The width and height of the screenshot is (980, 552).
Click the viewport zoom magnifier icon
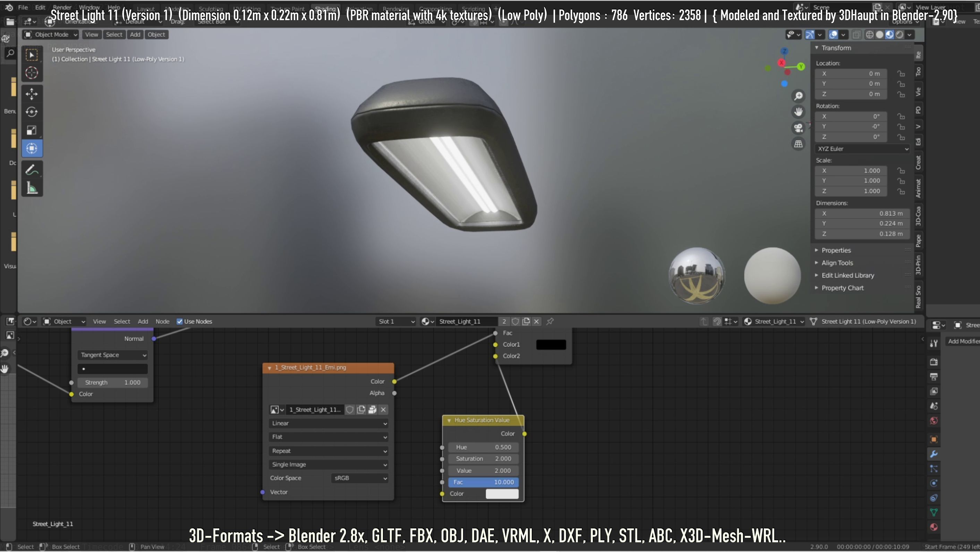click(x=799, y=96)
